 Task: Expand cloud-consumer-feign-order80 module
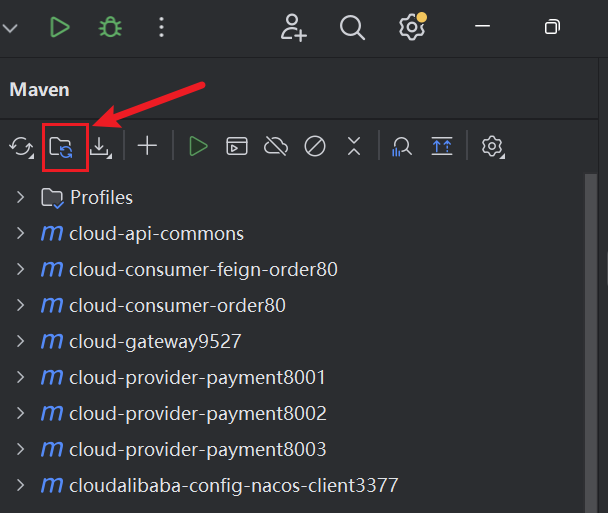click(21, 269)
